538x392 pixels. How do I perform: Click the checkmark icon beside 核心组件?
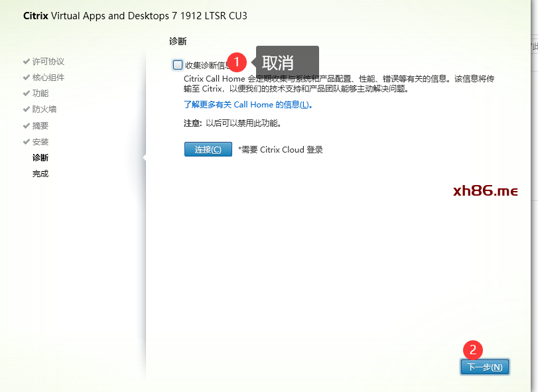[x=26, y=77]
